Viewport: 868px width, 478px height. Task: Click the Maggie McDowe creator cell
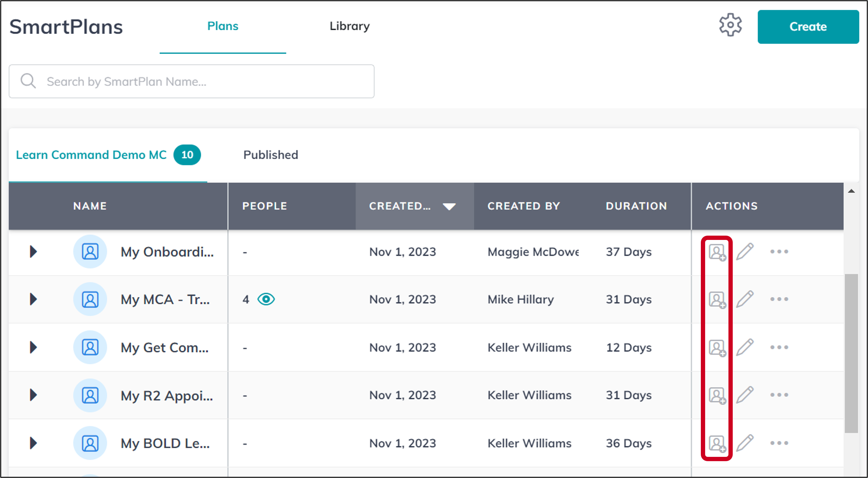(x=533, y=252)
